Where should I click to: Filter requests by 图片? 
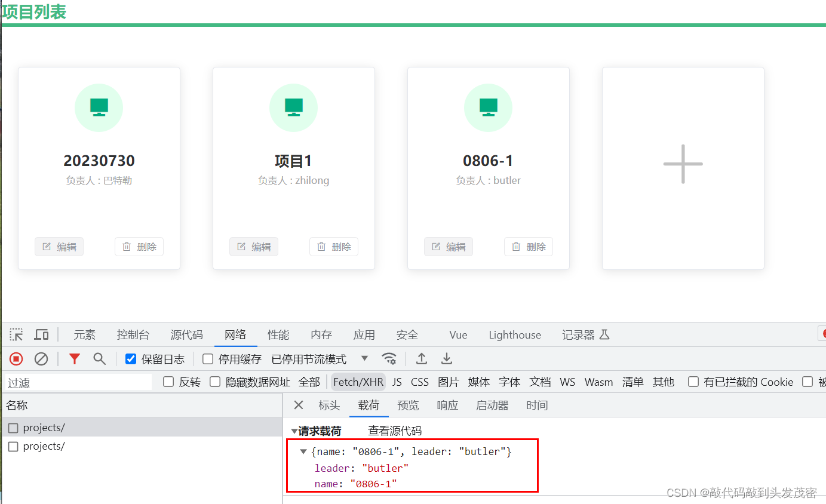pyautogui.click(x=449, y=382)
